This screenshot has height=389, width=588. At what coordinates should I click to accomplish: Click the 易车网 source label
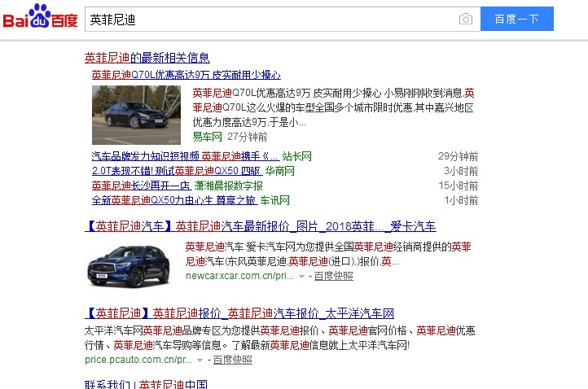(208, 137)
